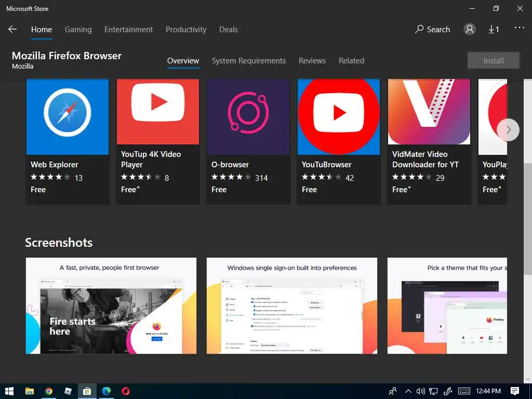Click YouTup 4K star rating 8

(x=145, y=178)
